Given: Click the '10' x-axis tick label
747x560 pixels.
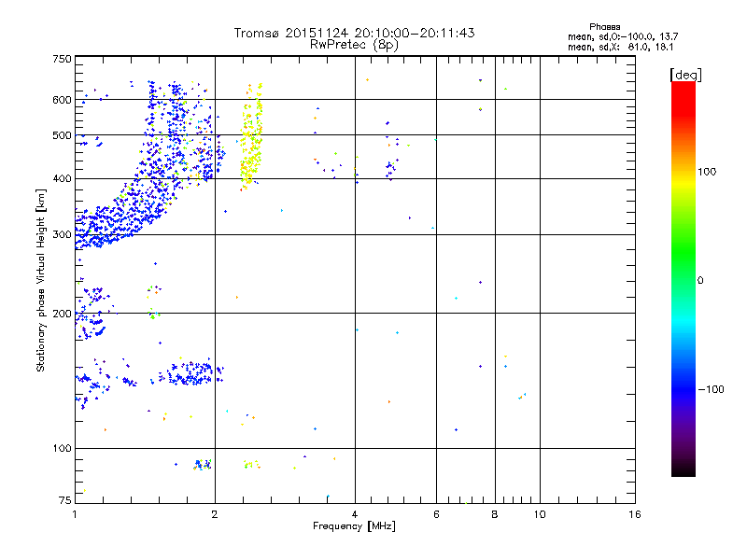Looking at the screenshot, I should [x=540, y=514].
